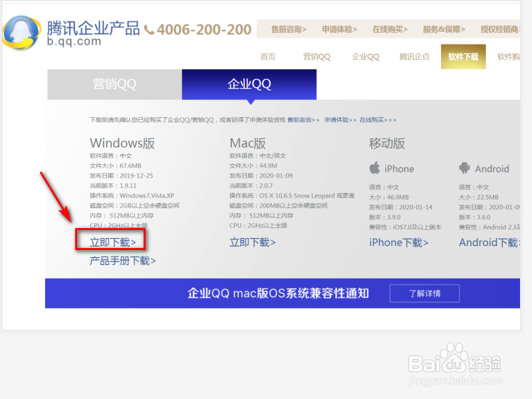Screen dimensions: 532x399
Task: Click the Windows版 heading
Action: 122,143
